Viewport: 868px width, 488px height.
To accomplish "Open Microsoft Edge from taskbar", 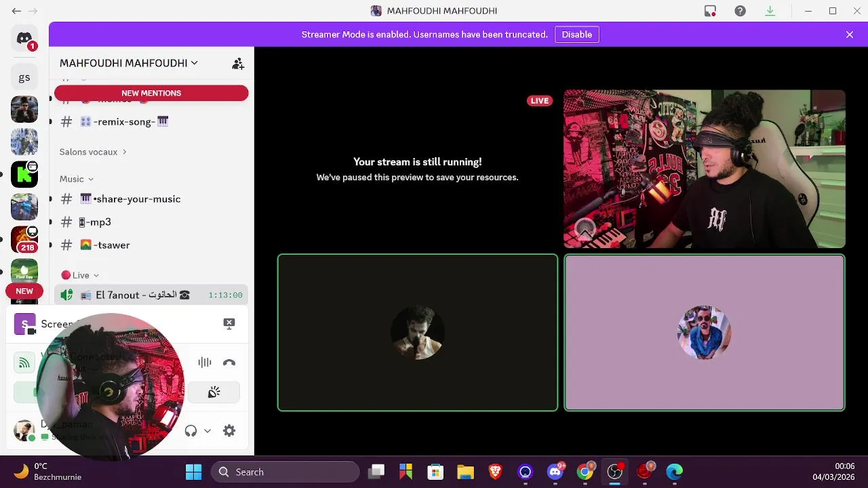I will coord(675,472).
